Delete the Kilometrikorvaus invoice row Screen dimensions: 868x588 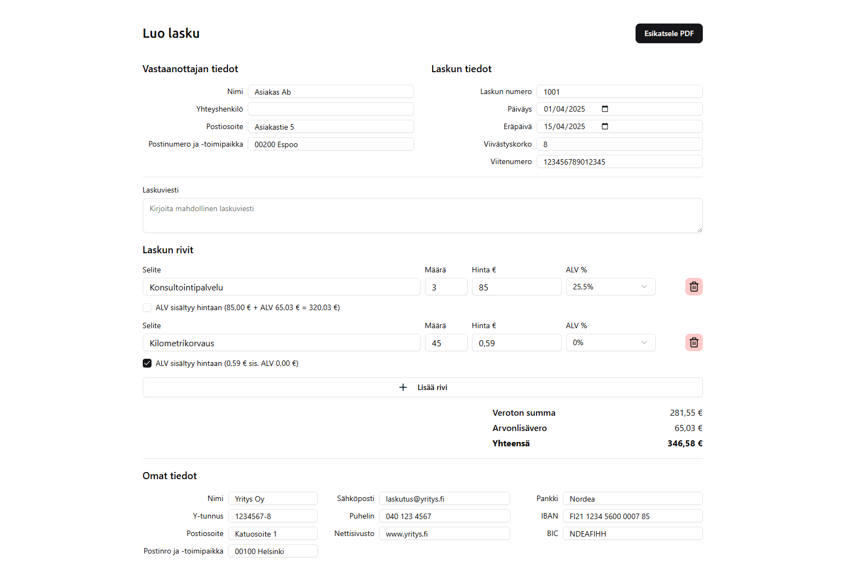(x=694, y=342)
